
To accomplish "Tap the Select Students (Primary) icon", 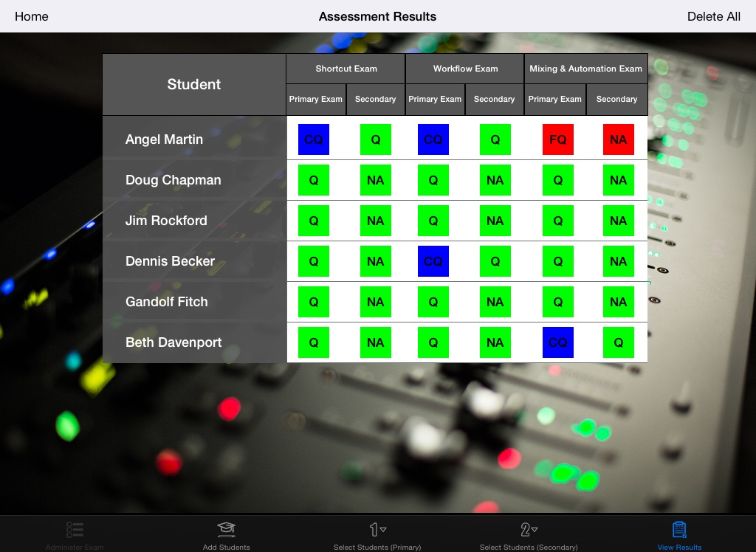I will (377, 530).
